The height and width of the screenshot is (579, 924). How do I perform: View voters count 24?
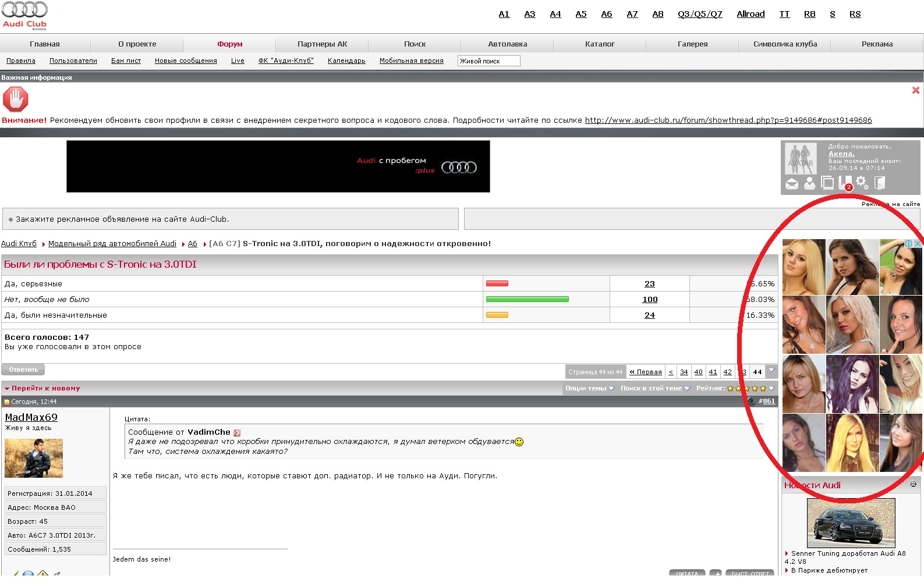(650, 315)
